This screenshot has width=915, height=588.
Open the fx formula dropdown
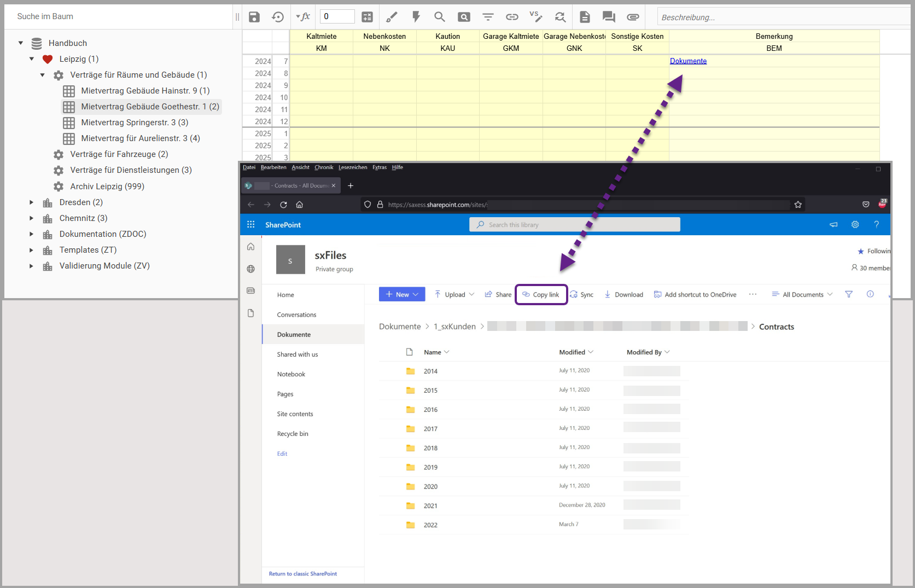pos(303,17)
